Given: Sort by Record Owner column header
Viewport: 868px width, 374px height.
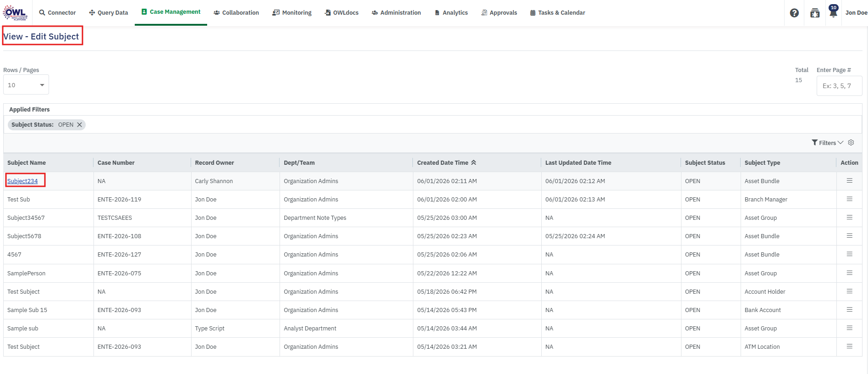Looking at the screenshot, I should [214, 163].
